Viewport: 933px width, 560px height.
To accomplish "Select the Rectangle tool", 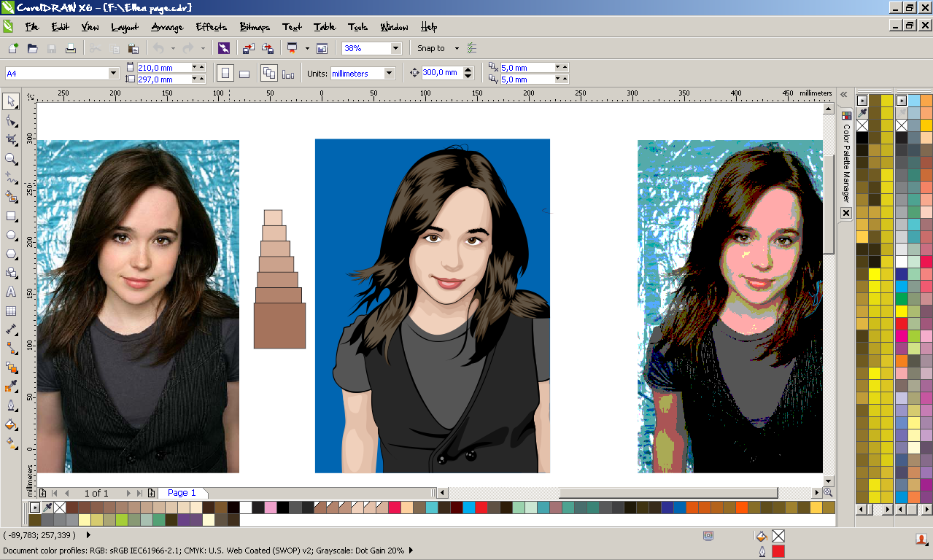I will pyautogui.click(x=11, y=217).
